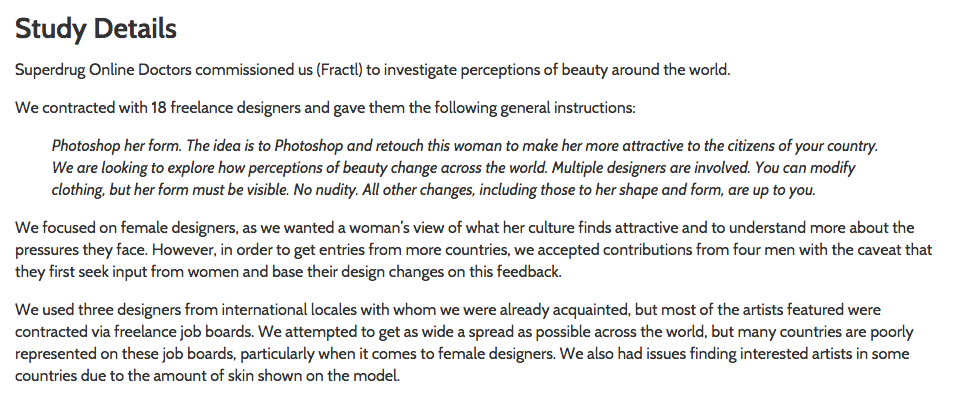Click the "Study Details" heading
Image resolution: width=975 pixels, height=406 pixels.
pyautogui.click(x=96, y=29)
